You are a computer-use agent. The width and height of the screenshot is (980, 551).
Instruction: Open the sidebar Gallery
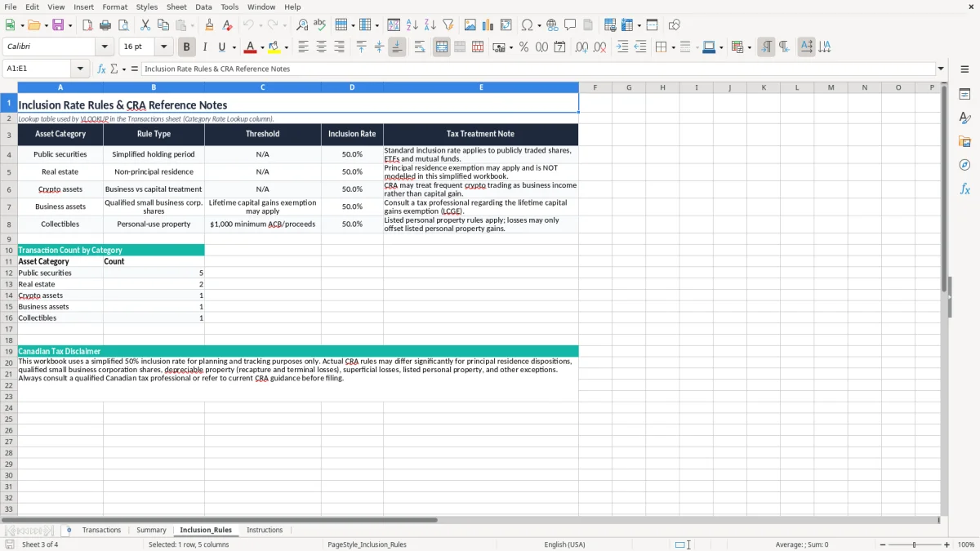coord(964,142)
